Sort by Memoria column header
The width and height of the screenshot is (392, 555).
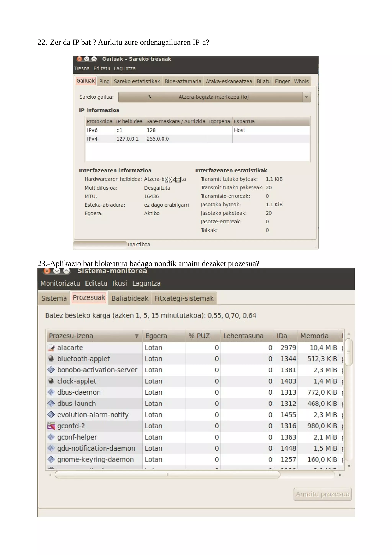tap(318, 336)
